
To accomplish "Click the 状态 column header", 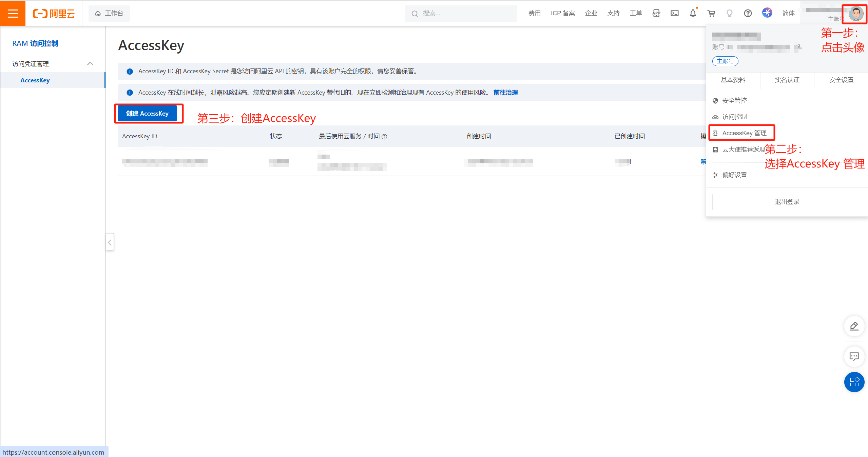I will click(276, 136).
